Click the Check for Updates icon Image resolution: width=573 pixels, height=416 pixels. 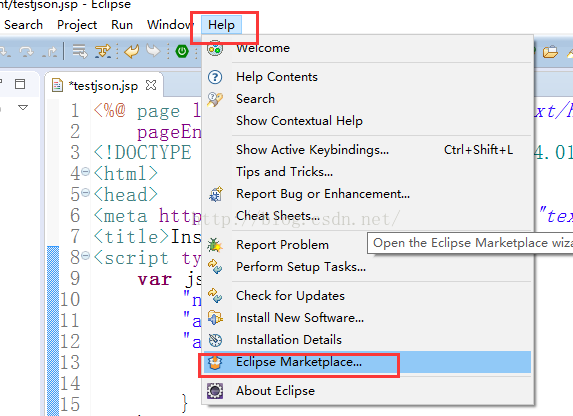215,296
